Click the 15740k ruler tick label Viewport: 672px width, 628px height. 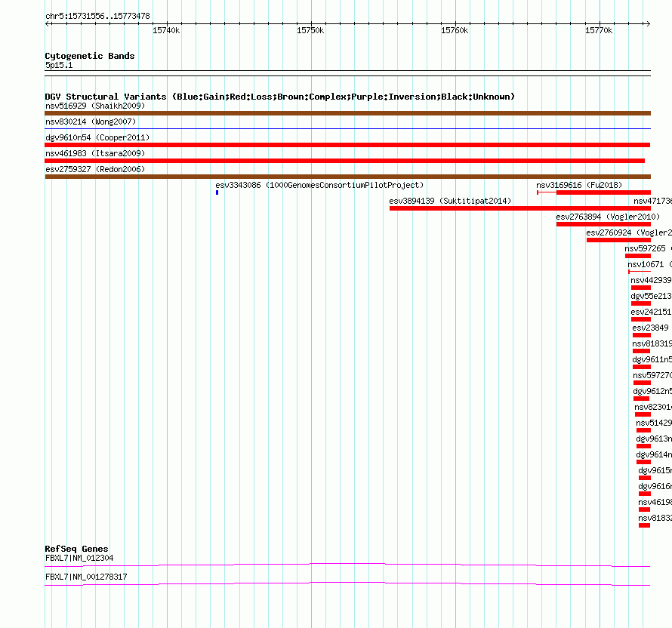(166, 30)
